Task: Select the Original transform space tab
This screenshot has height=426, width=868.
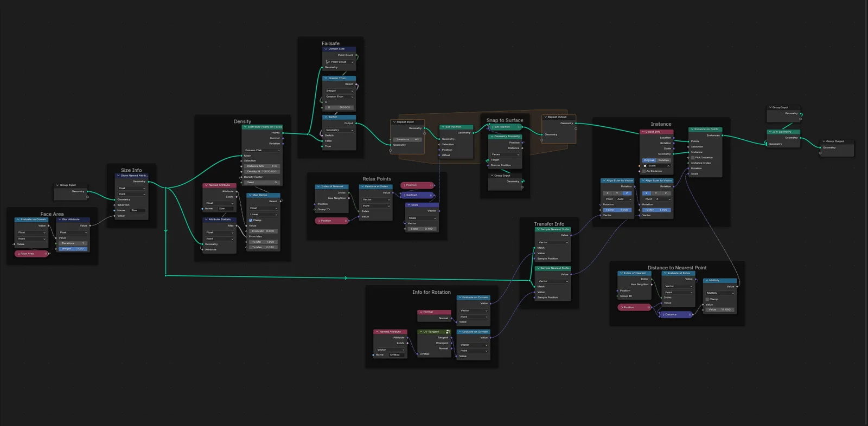Action: 649,160
